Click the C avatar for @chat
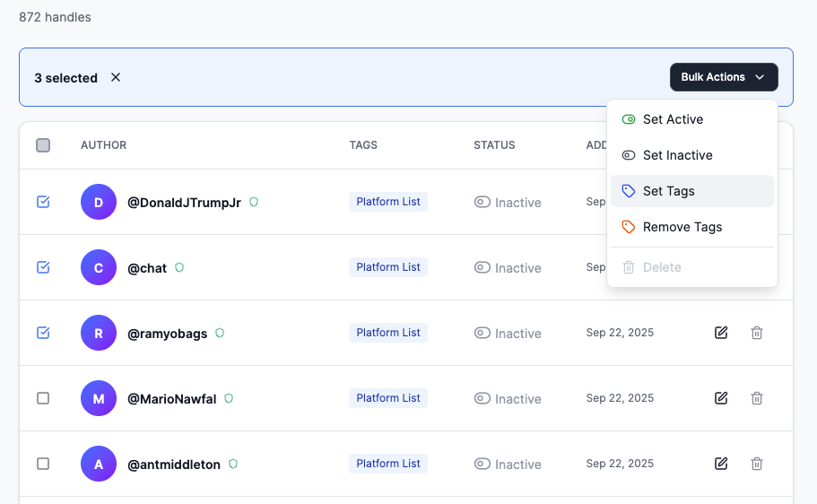Viewport: 817px width, 504px height. pos(99,267)
